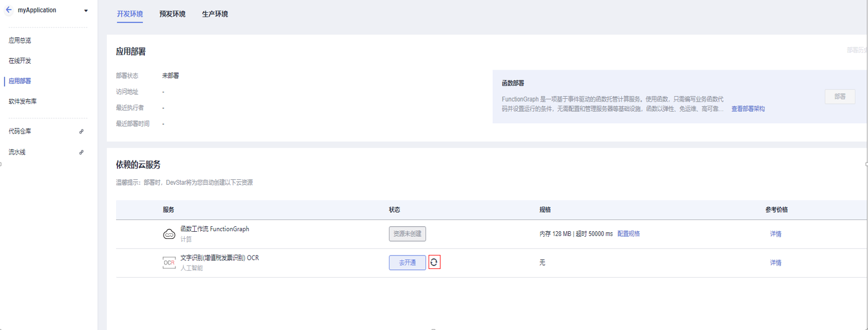Open 流水线 in the sidebar
Screen dimensions: 868x330
(17, 152)
